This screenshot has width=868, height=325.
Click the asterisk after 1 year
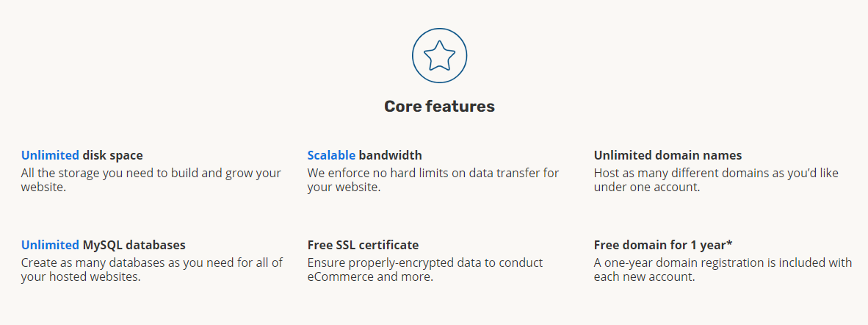[730, 243]
